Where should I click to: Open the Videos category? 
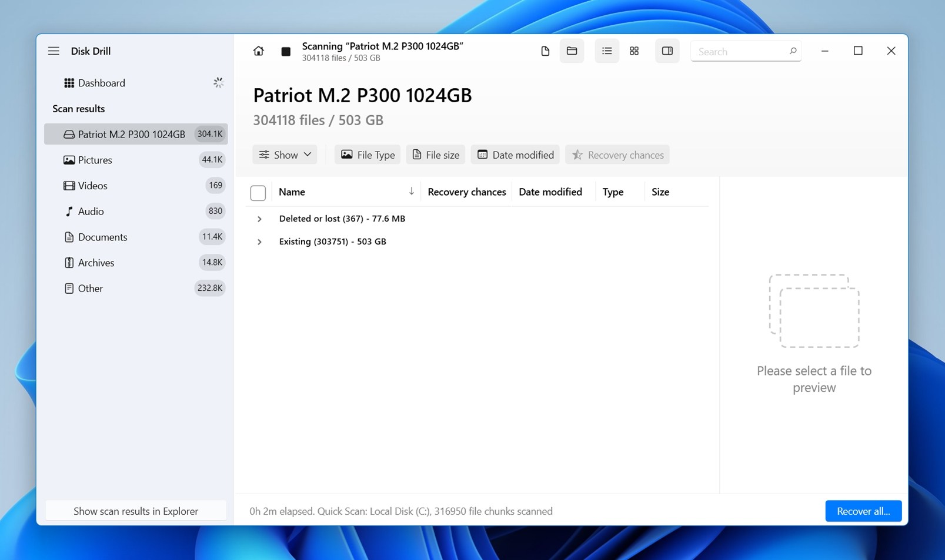[x=136, y=186]
